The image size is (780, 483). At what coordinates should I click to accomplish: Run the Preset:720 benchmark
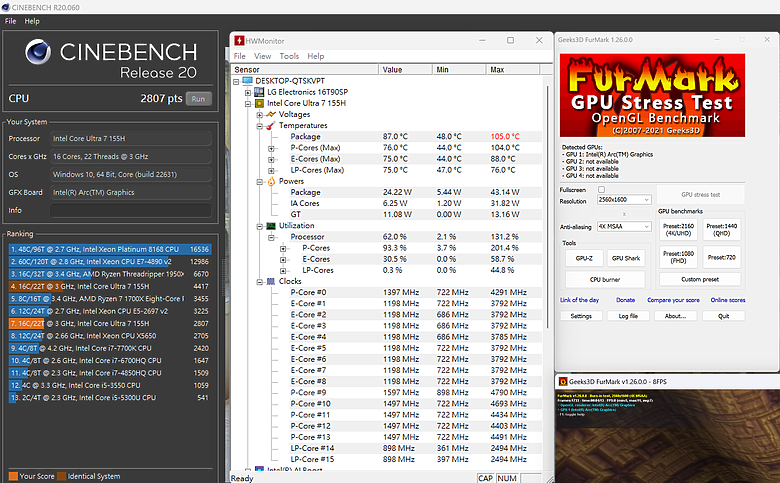click(x=721, y=257)
